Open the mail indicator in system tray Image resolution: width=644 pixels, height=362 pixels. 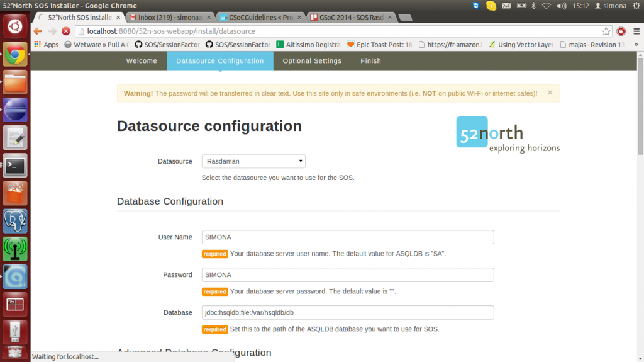tap(506, 6)
